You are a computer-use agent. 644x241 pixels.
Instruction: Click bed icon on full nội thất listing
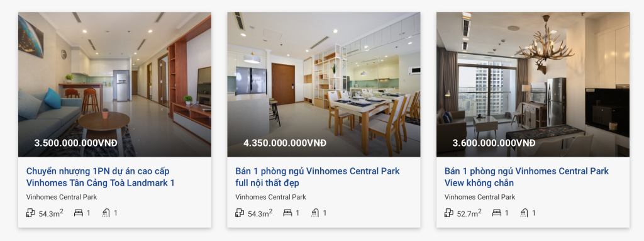click(287, 213)
